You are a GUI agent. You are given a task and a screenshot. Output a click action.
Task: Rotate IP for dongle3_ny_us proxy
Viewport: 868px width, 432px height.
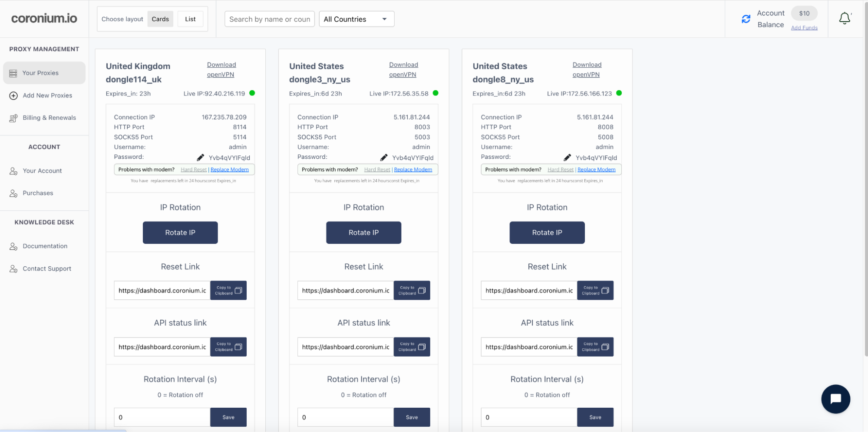(x=363, y=232)
